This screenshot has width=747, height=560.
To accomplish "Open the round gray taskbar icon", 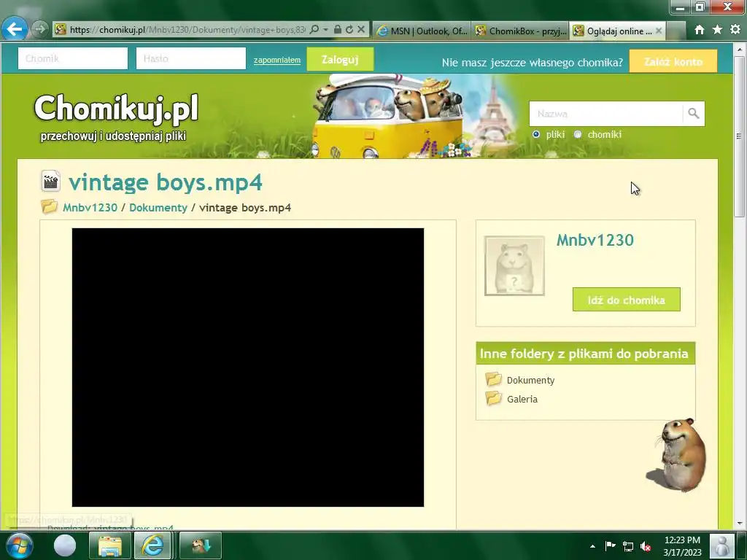I will (65, 545).
